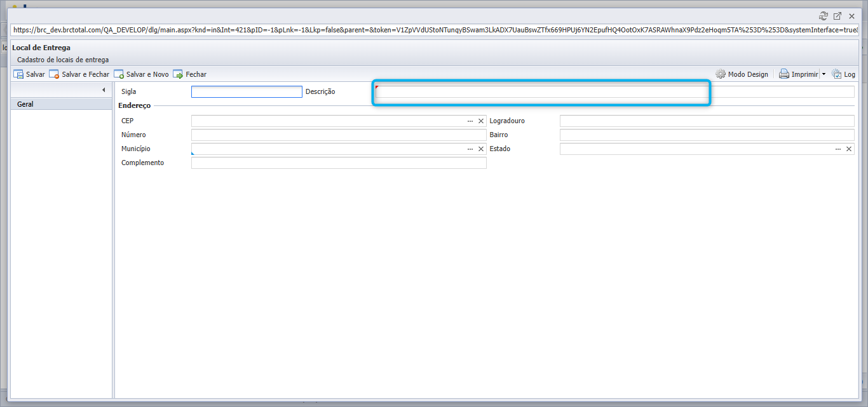Clear the CEP field with X icon
The height and width of the screenshot is (407, 868).
(x=481, y=121)
